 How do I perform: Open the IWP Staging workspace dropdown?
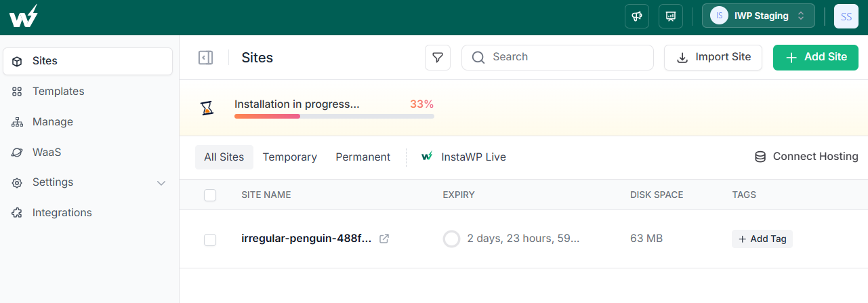(x=758, y=16)
